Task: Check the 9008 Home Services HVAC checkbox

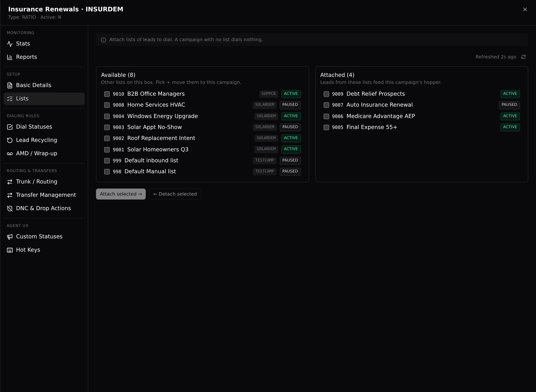Action: click(x=107, y=105)
